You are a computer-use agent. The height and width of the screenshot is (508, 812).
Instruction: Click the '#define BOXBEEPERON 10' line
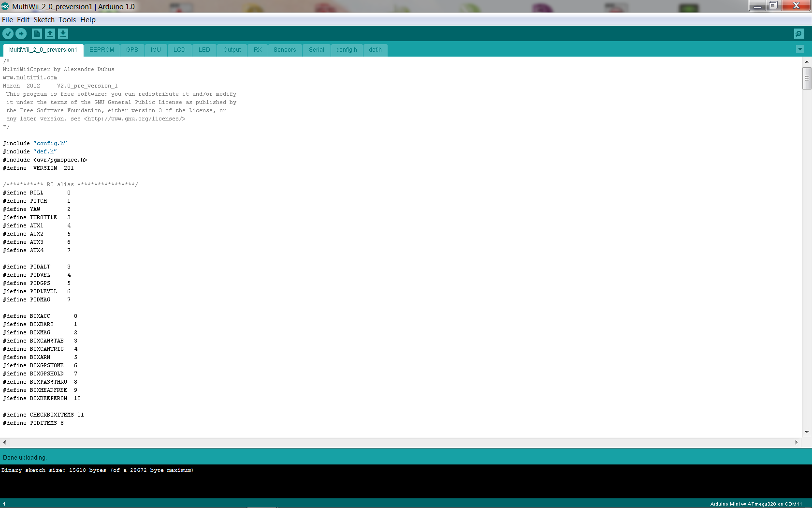tap(42, 398)
